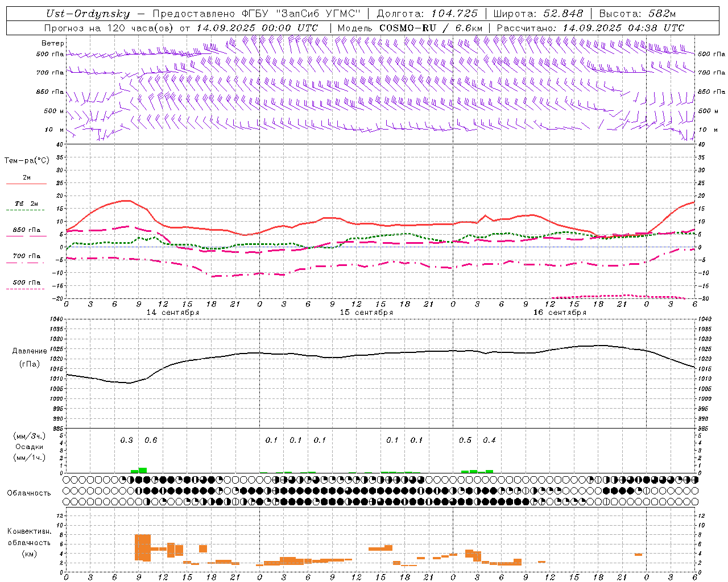728x582 pixels.
Task: Click the '(мм/3ч.)' precipitation unit label
Action: click(x=30, y=436)
